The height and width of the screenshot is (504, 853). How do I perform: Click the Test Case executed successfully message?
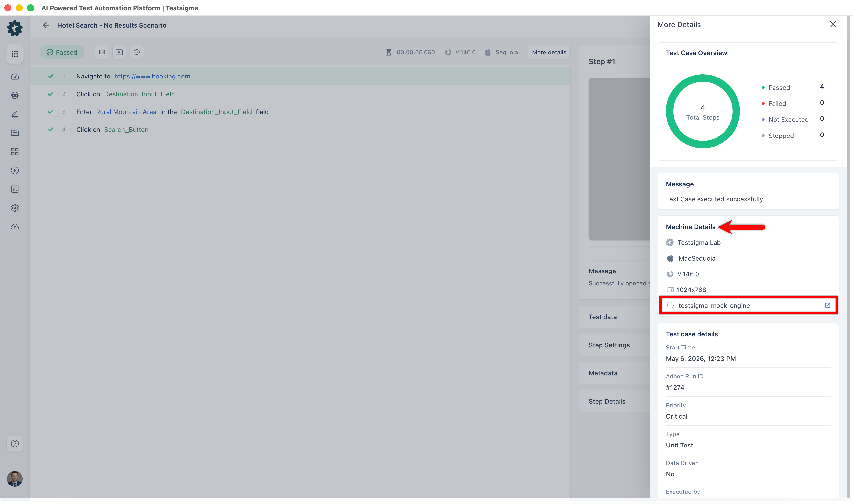coord(715,199)
